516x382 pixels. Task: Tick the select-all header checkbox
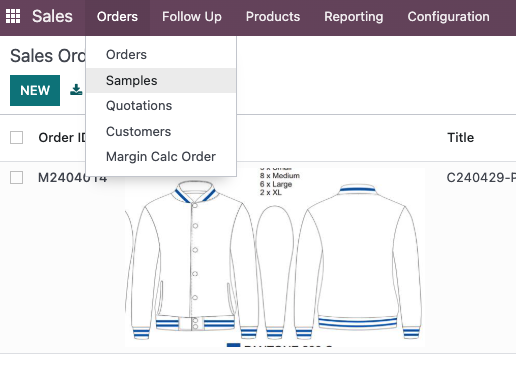click(16, 137)
